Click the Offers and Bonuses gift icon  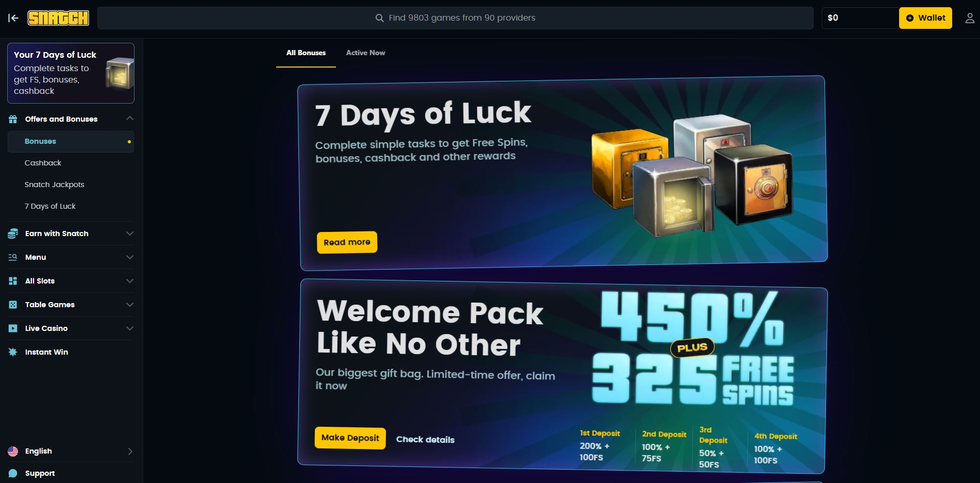click(13, 119)
